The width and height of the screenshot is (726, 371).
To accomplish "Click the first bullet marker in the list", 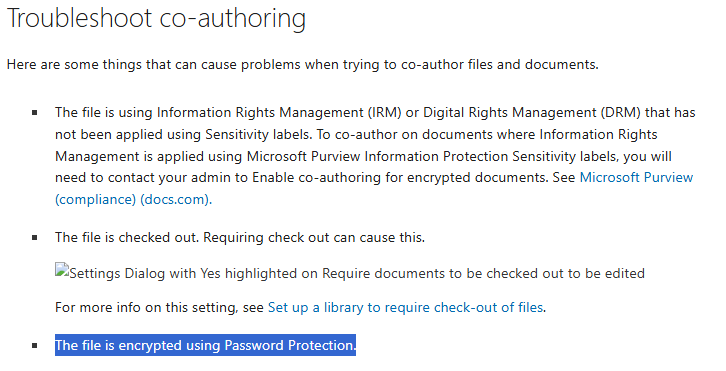I will pos(35,113).
